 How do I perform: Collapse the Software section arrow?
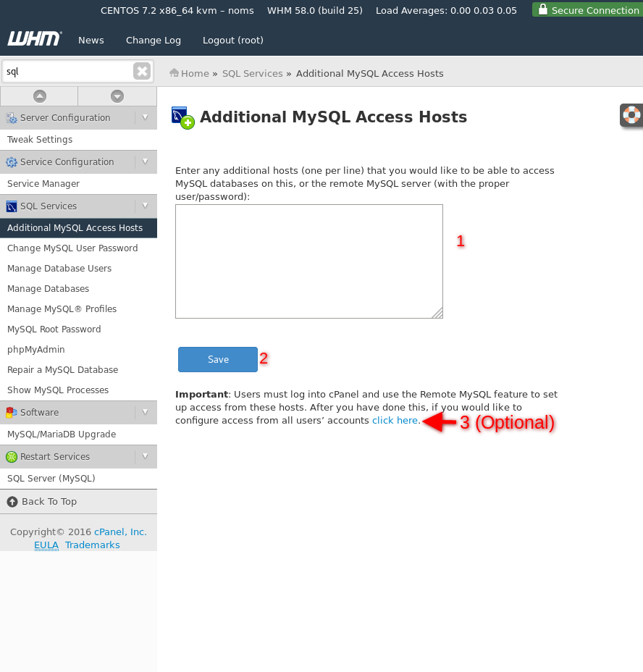pyautogui.click(x=145, y=412)
